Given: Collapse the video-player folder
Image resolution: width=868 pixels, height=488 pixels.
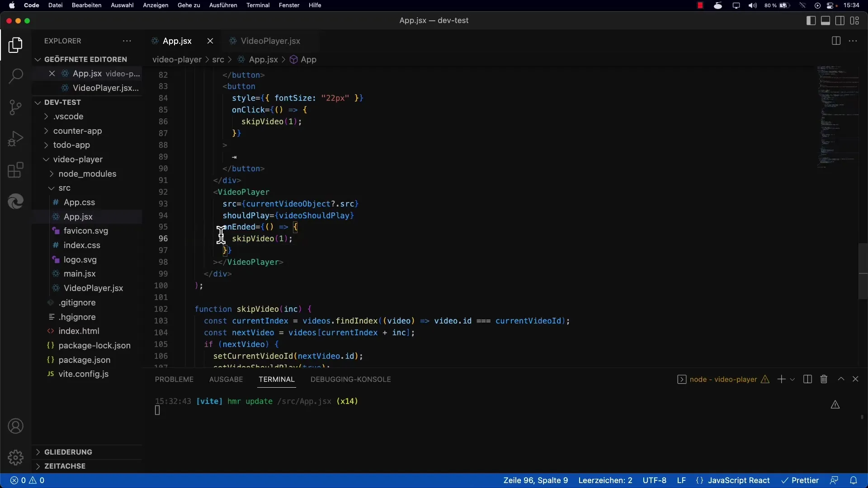Looking at the screenshot, I should point(78,160).
